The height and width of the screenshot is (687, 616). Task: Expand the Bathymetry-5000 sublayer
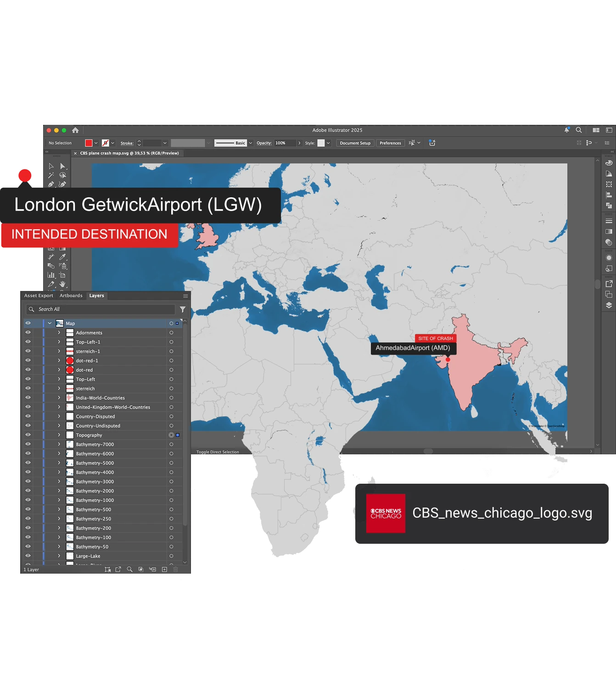[59, 463]
